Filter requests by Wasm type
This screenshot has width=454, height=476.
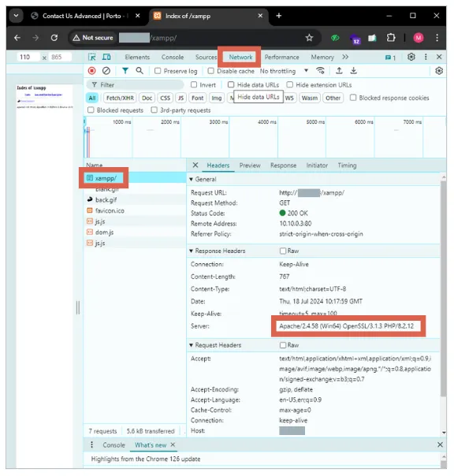(310, 98)
